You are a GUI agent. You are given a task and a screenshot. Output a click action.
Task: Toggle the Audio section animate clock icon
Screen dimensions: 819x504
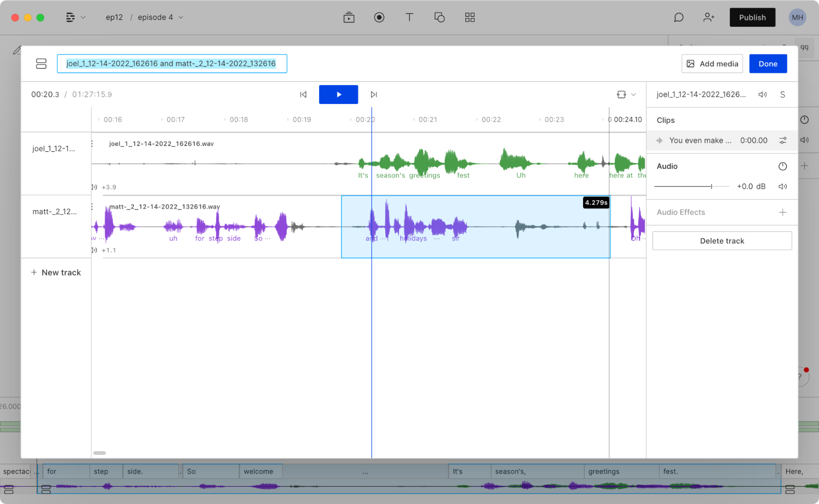click(x=783, y=166)
